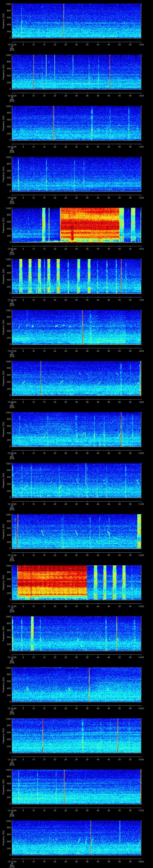
Task: Click the 12:02:00 start time label
Action: [12, 96]
